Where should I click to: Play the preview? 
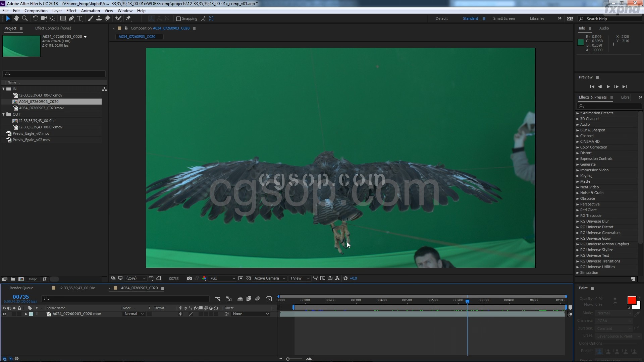[608, 86]
